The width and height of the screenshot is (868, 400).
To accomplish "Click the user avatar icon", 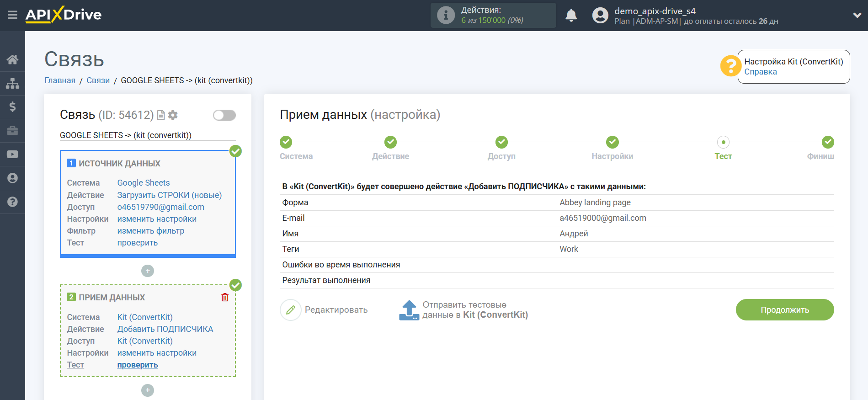I will click(600, 15).
